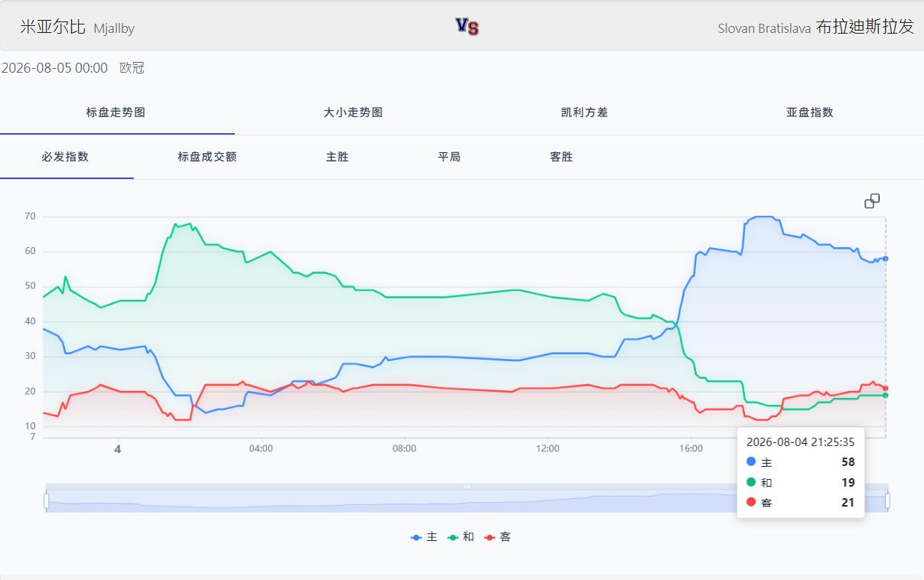Click the top grip of the zoom slider
924x580 pixels.
point(467,487)
